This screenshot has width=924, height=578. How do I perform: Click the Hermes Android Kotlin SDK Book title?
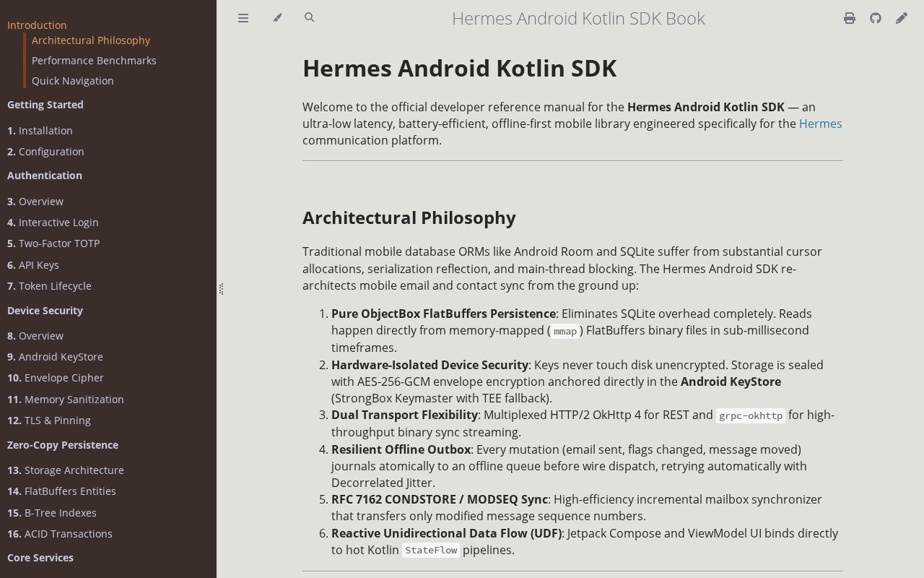point(578,18)
